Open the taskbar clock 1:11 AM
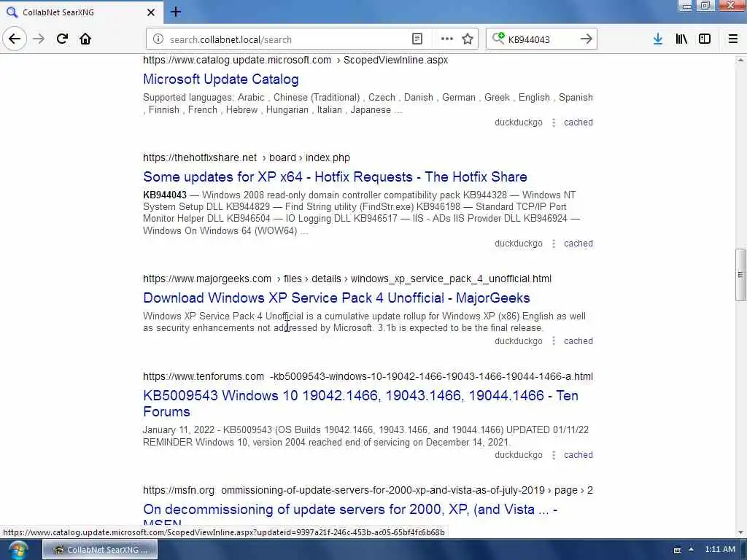 click(720, 550)
